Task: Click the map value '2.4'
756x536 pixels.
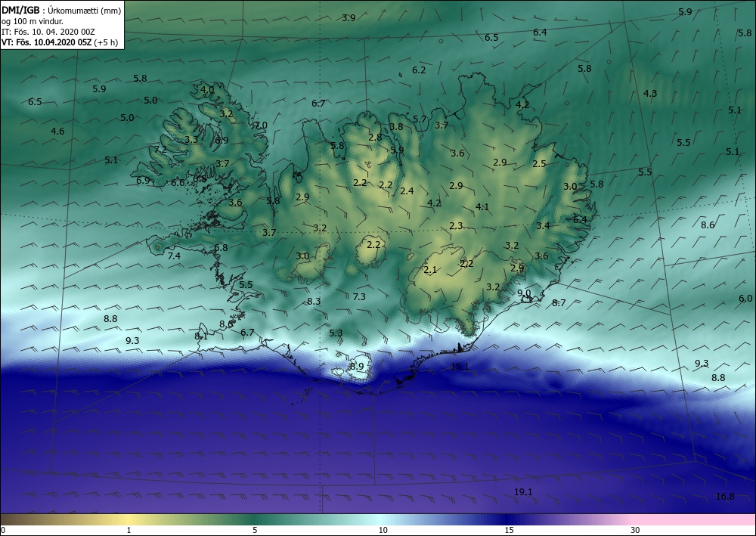Action: [407, 191]
